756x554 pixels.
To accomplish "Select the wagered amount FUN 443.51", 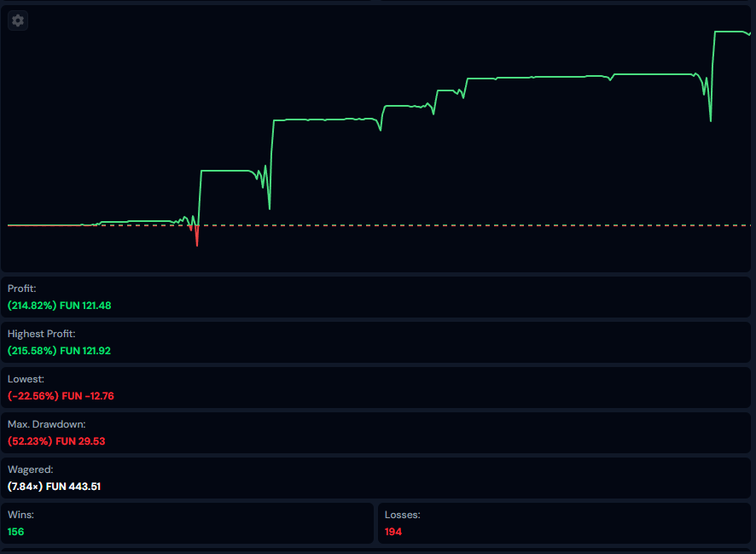I will click(x=79, y=487).
